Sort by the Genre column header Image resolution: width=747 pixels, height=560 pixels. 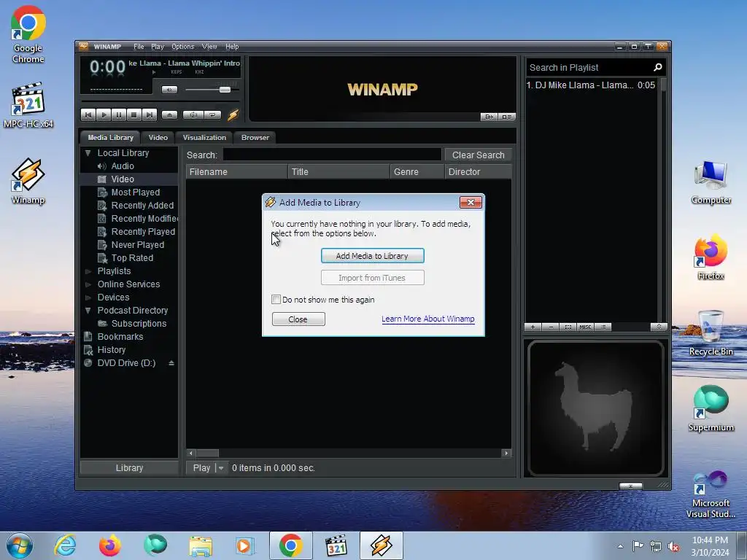pos(417,172)
